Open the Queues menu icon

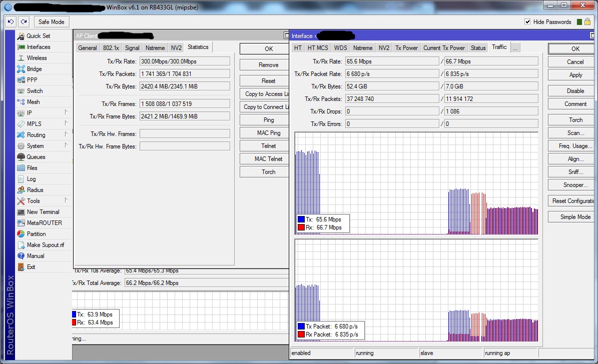click(21, 157)
